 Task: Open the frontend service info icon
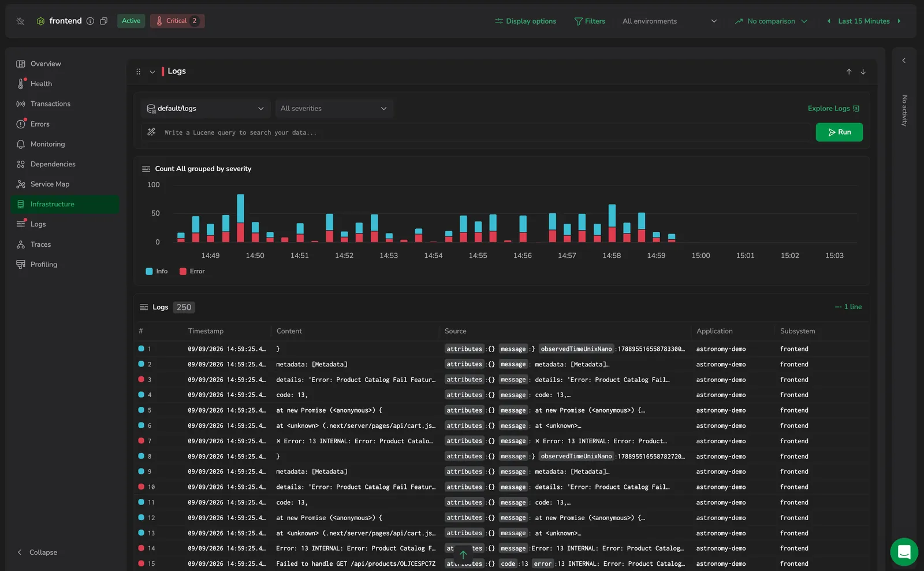[90, 21]
